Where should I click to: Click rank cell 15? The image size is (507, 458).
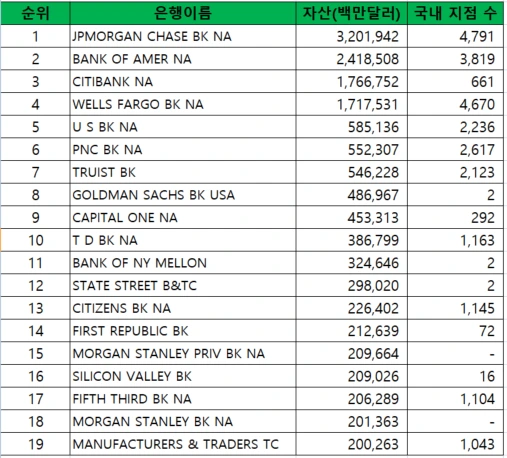(35, 354)
